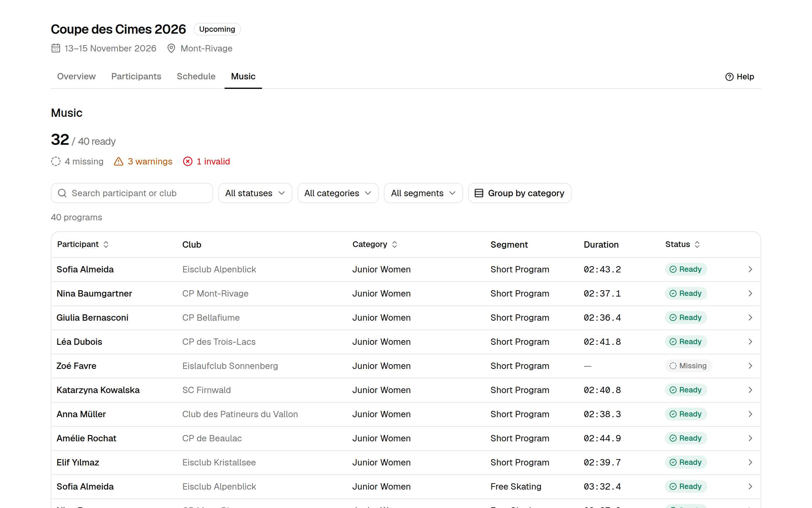This screenshot has height=508, width=812.
Task: Open Zoé Favre row with its chevron
Action: coord(750,366)
